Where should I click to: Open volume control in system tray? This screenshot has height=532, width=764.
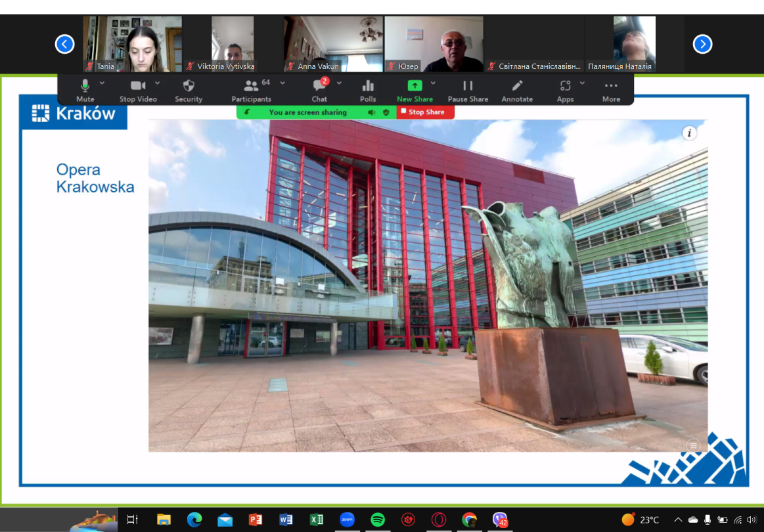pos(752,520)
